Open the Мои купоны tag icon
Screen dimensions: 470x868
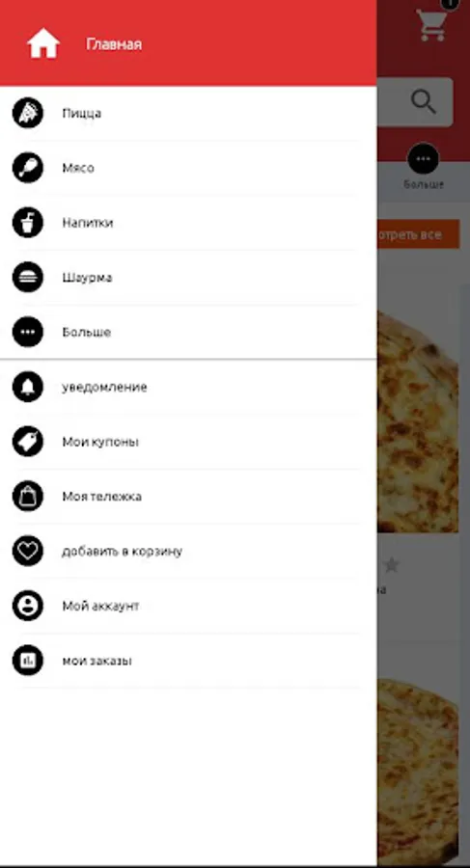click(x=28, y=442)
